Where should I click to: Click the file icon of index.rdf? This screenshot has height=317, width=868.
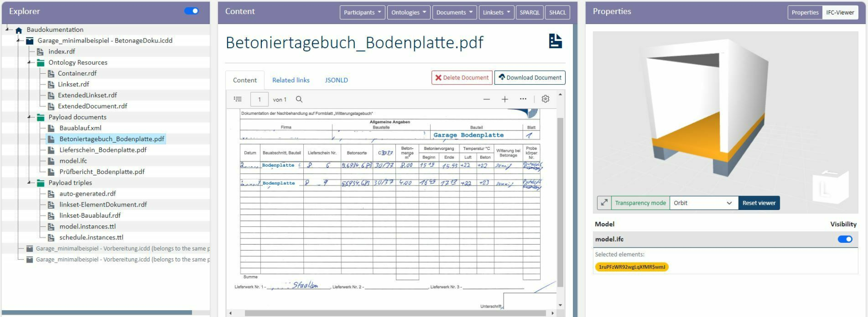pos(41,52)
